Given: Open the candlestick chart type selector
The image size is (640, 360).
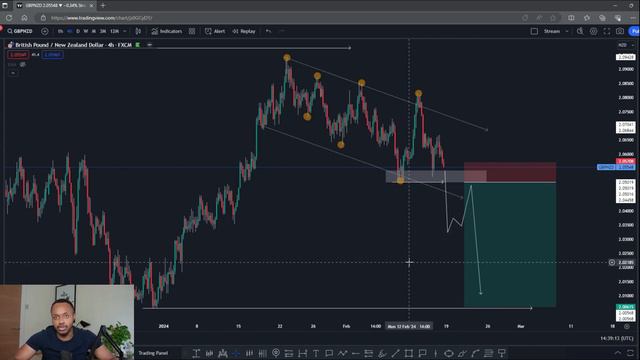Looking at the screenshot, I should [x=138, y=31].
